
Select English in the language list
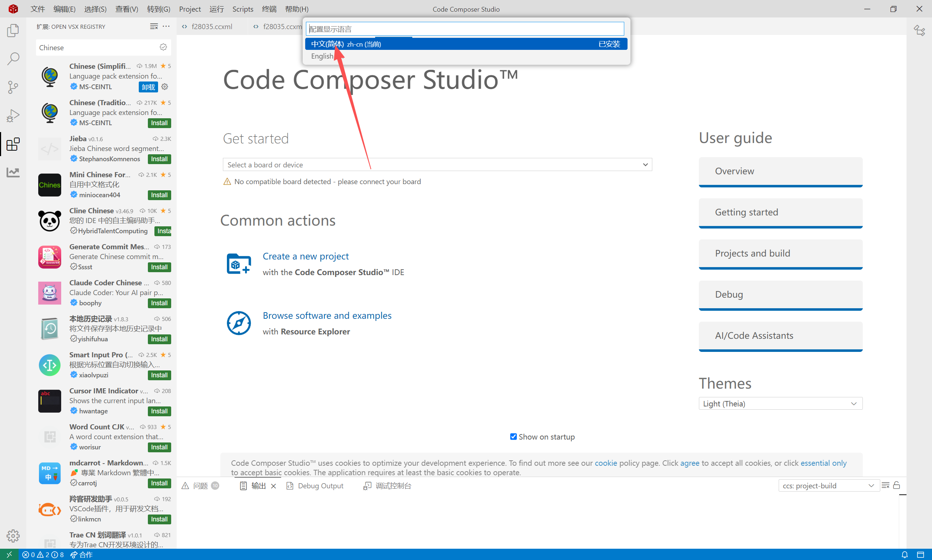[x=322, y=56]
